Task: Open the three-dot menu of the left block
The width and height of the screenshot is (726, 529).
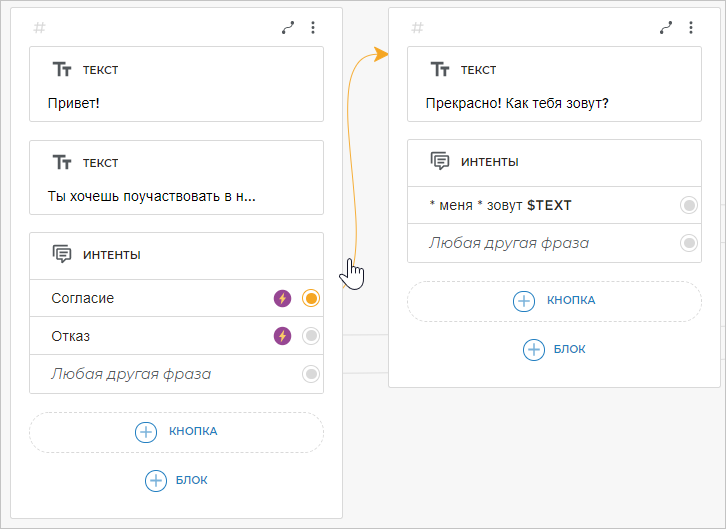Action: (313, 28)
